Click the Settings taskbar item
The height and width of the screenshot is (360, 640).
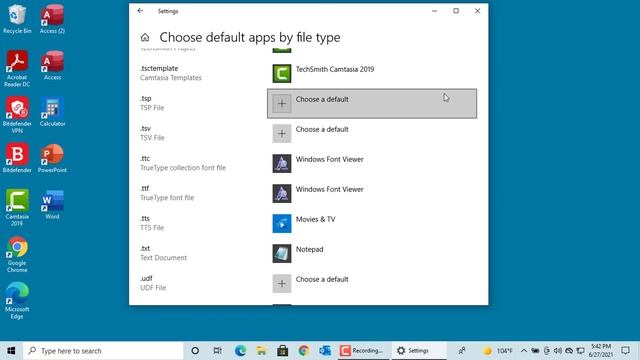click(419, 351)
